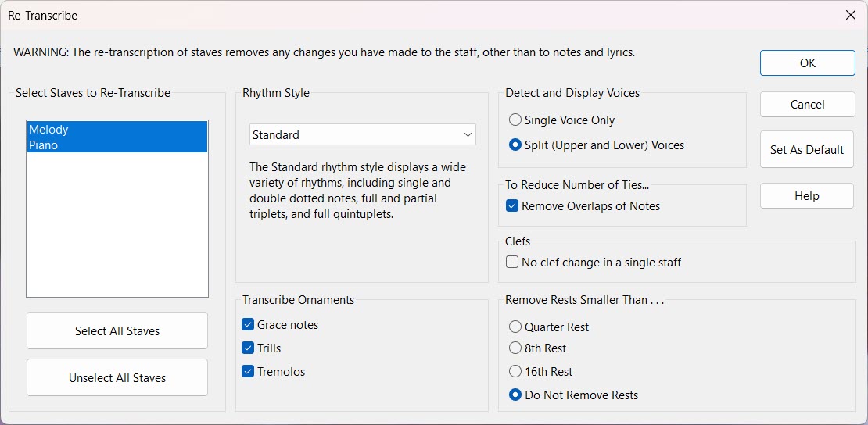
Task: Click the Set As Default button
Action: click(x=806, y=149)
